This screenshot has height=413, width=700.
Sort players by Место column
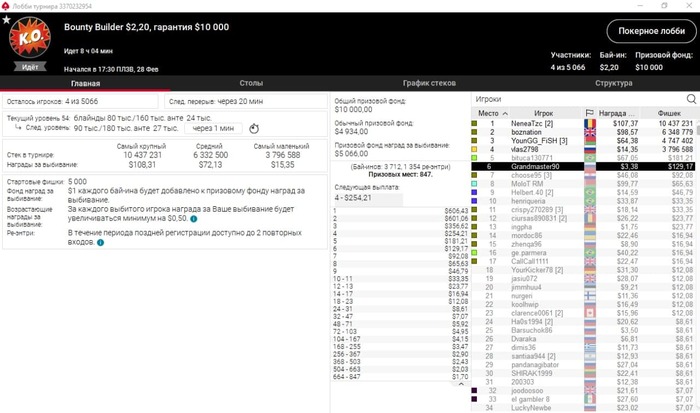click(491, 113)
